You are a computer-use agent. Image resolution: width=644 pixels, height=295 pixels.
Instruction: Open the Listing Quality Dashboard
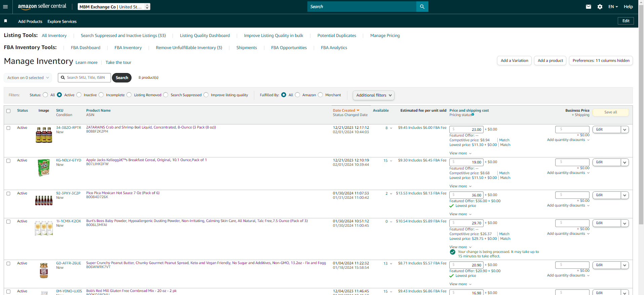205,36
